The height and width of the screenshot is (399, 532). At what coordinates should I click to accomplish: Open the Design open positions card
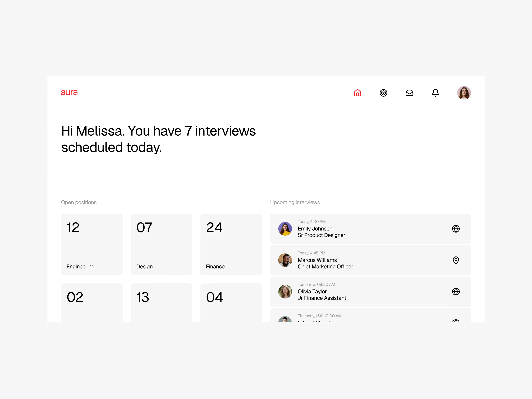click(161, 244)
